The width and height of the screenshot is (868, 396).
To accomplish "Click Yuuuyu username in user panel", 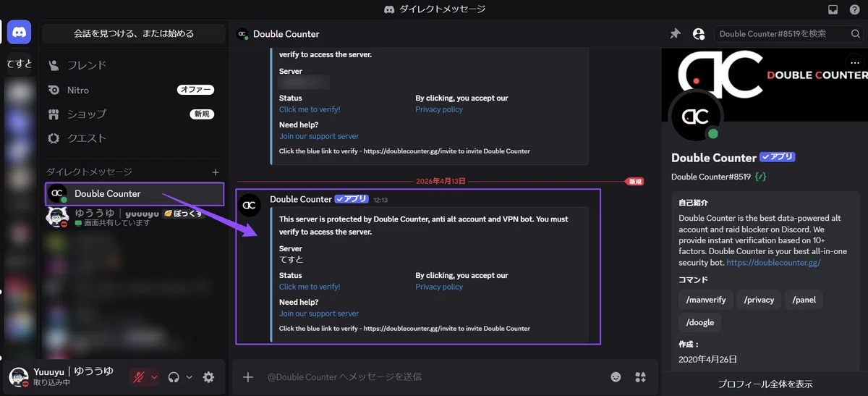I will 73,371.
